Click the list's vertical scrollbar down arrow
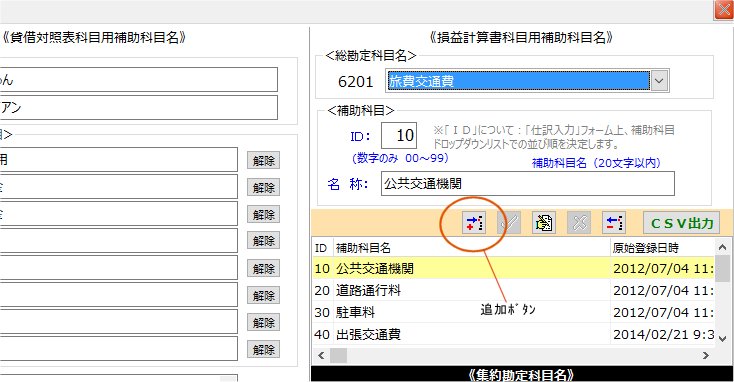 click(x=723, y=338)
